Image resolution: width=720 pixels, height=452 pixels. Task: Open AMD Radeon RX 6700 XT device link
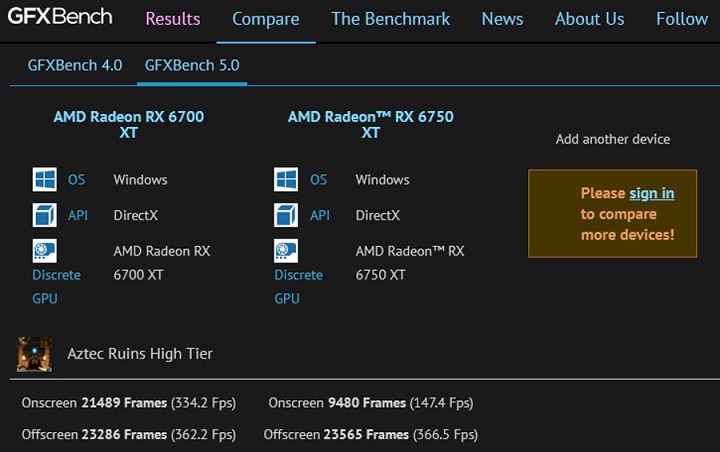pyautogui.click(x=128, y=124)
